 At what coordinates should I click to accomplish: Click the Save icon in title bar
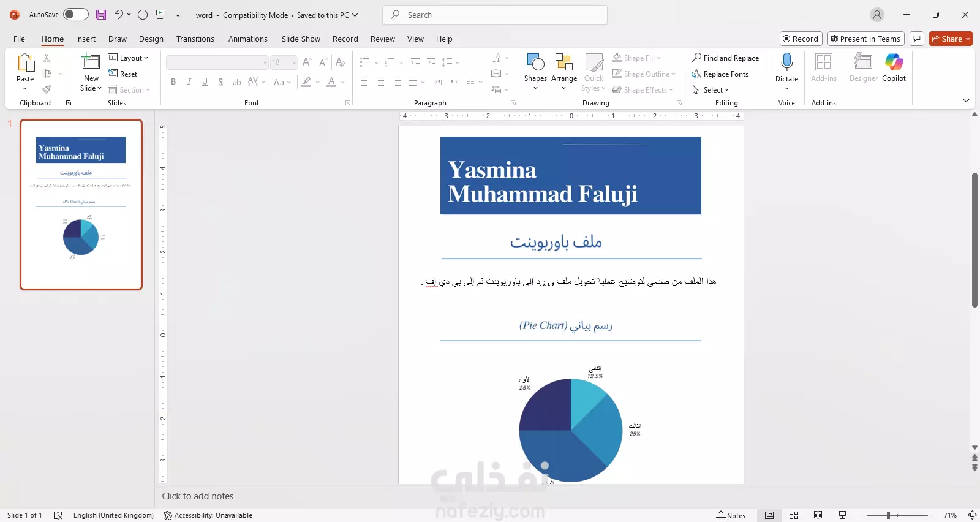pos(101,15)
